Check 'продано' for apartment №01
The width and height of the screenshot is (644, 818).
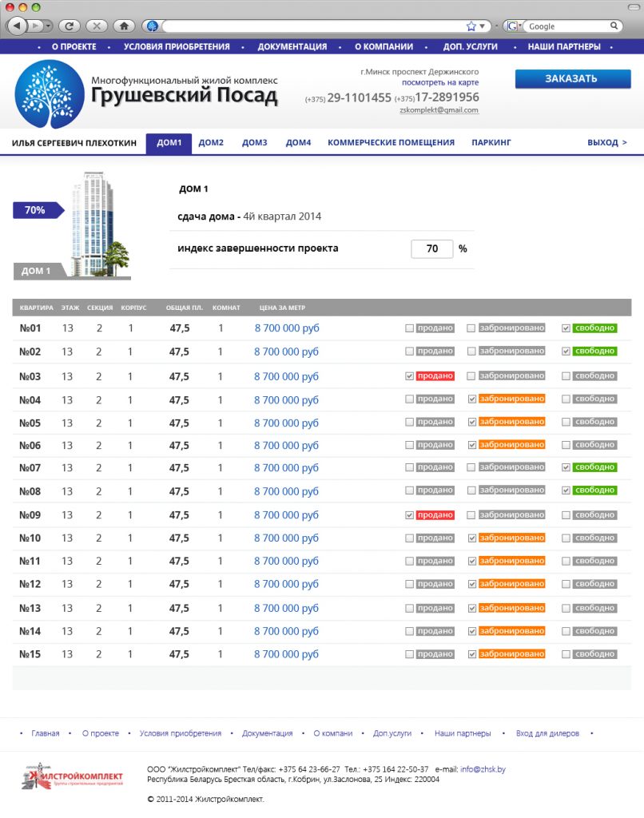click(410, 328)
